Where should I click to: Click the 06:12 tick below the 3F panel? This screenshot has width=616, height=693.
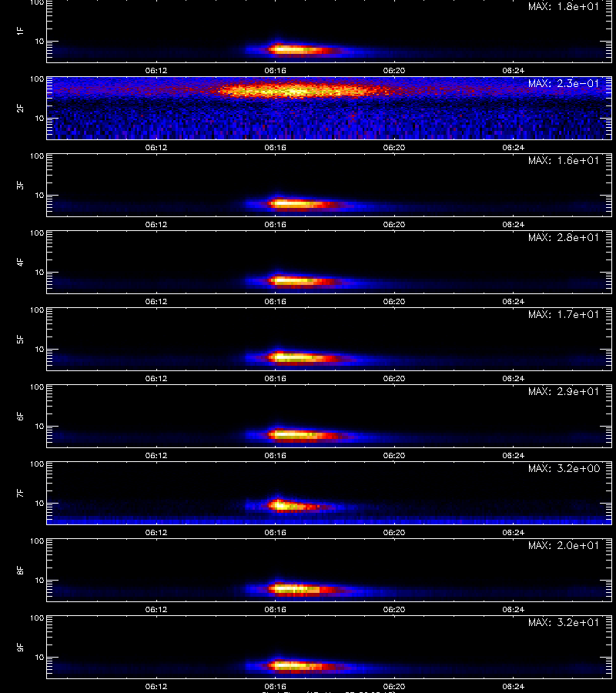(x=156, y=224)
